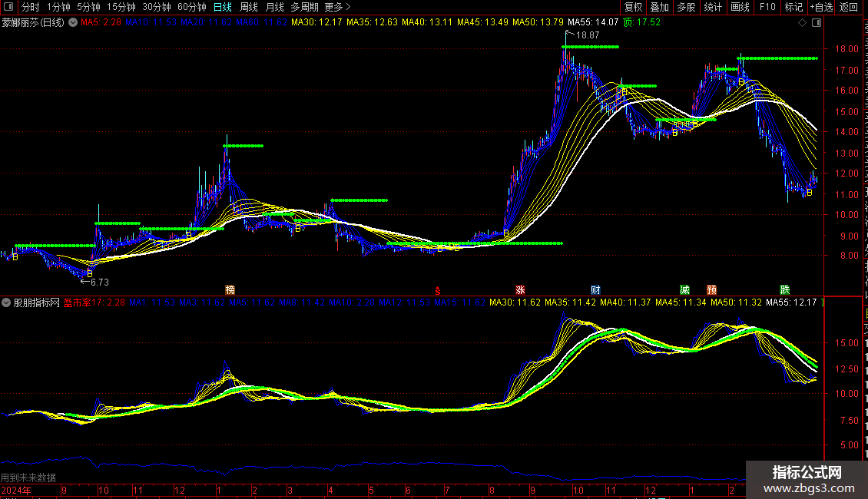Click the 减 info marker

point(684,289)
